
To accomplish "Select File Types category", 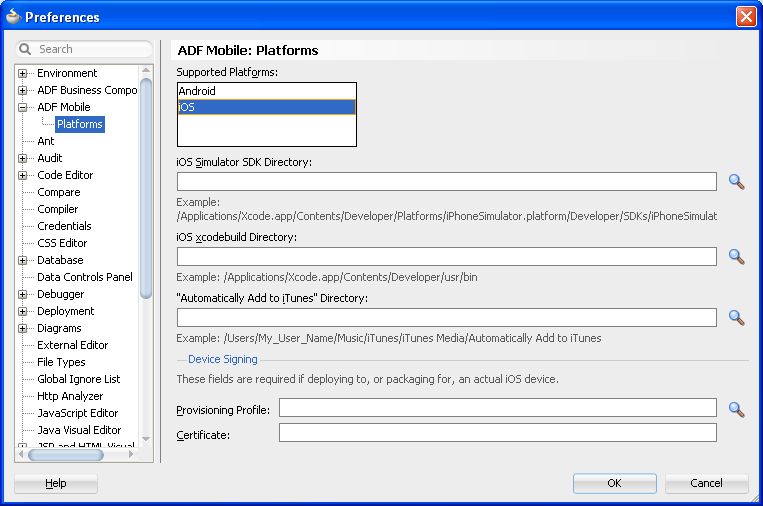I will (61, 362).
